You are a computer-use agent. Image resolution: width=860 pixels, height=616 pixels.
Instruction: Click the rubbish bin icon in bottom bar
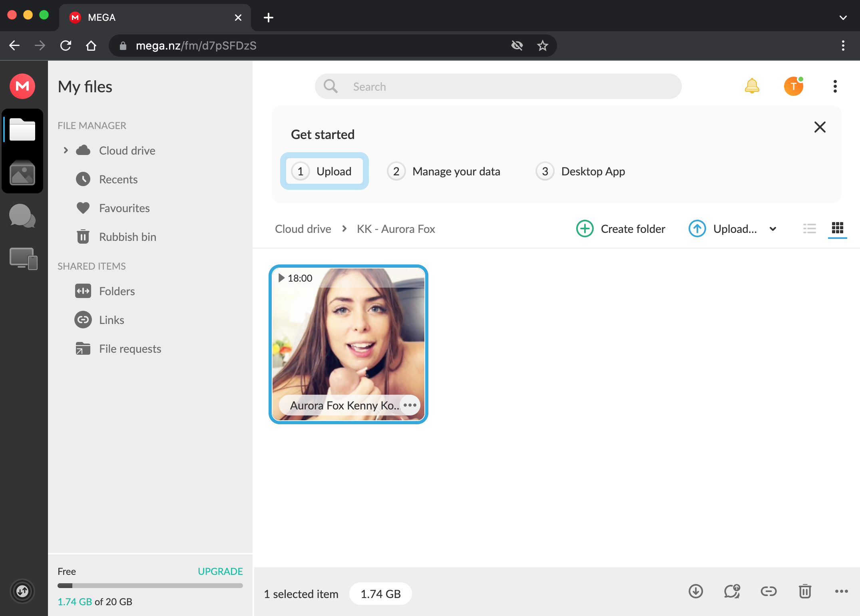pyautogui.click(x=805, y=591)
